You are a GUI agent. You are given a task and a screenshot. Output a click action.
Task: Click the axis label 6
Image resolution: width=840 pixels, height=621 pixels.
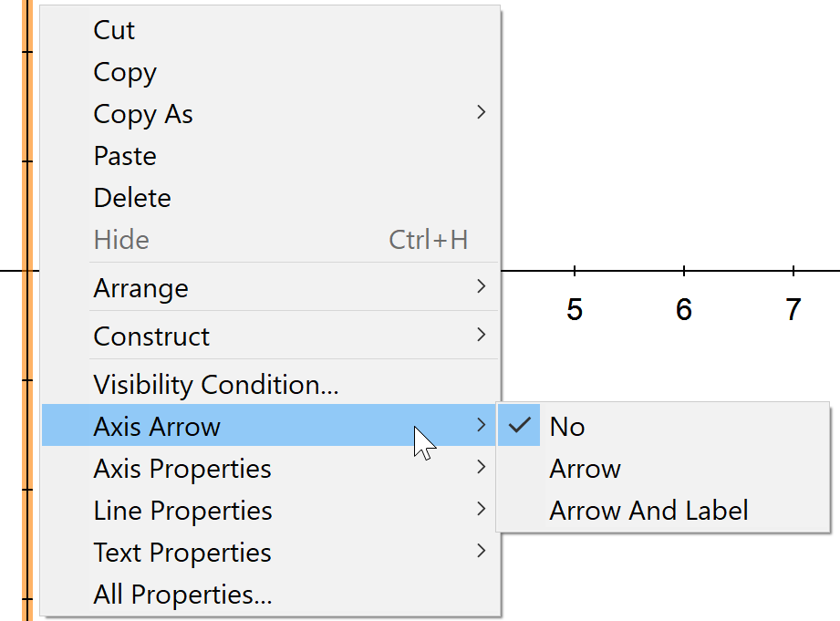tap(684, 310)
